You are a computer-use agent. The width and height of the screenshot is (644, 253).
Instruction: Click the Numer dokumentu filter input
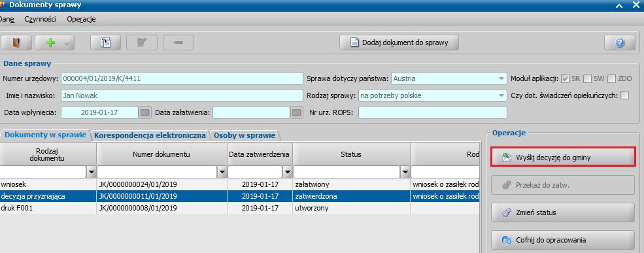point(158,172)
